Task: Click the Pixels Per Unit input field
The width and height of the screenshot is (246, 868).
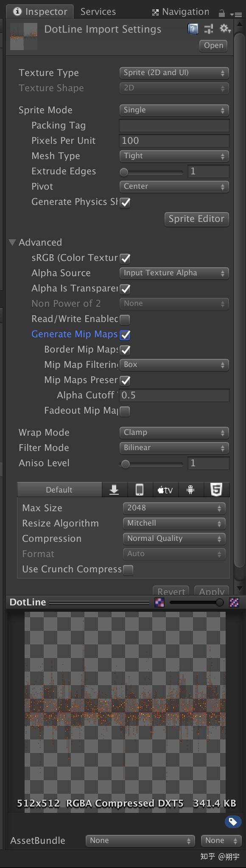Action: (174, 140)
